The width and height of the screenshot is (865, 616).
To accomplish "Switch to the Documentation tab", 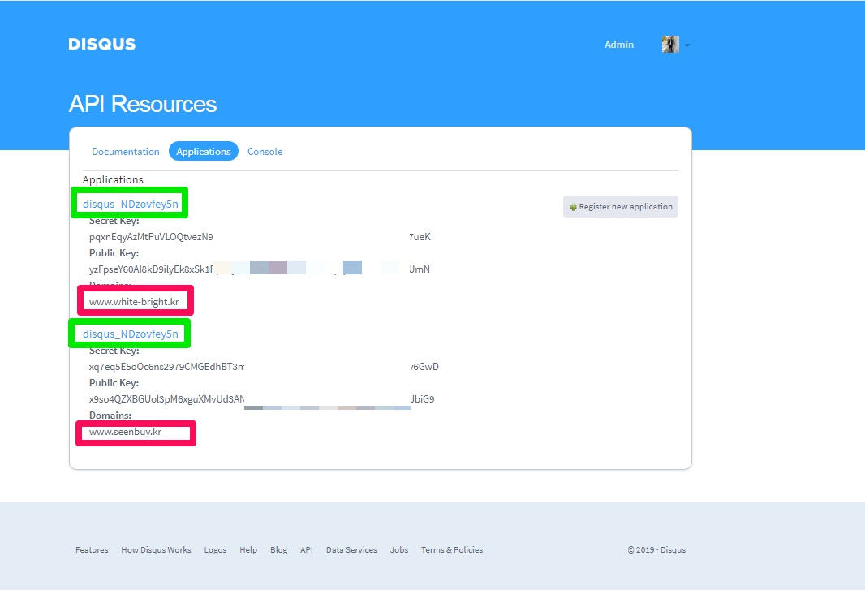I will (x=126, y=152).
